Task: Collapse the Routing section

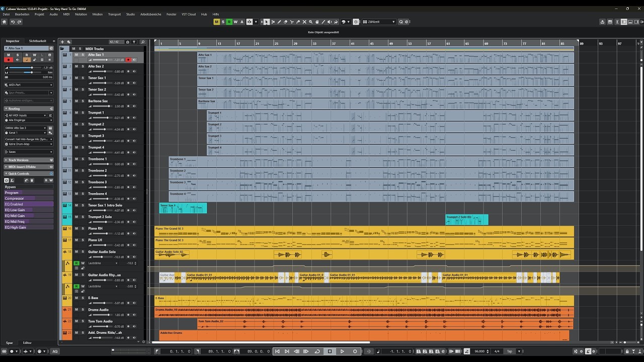Action: [x=29, y=109]
